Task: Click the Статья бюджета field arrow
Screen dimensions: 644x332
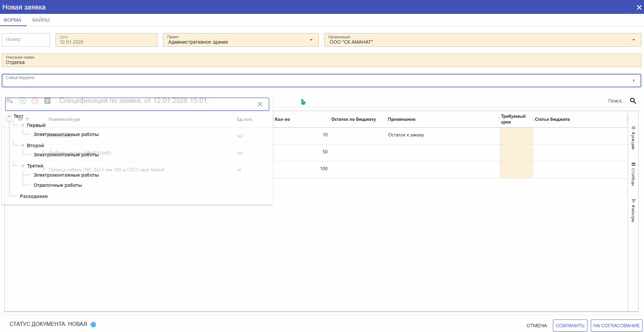Action: coord(633,81)
